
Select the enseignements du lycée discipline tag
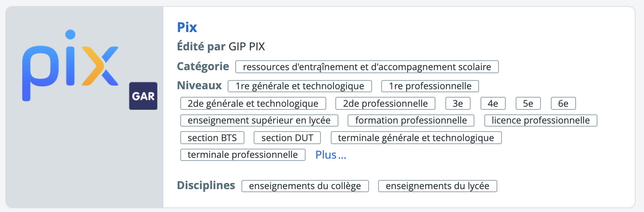click(437, 186)
